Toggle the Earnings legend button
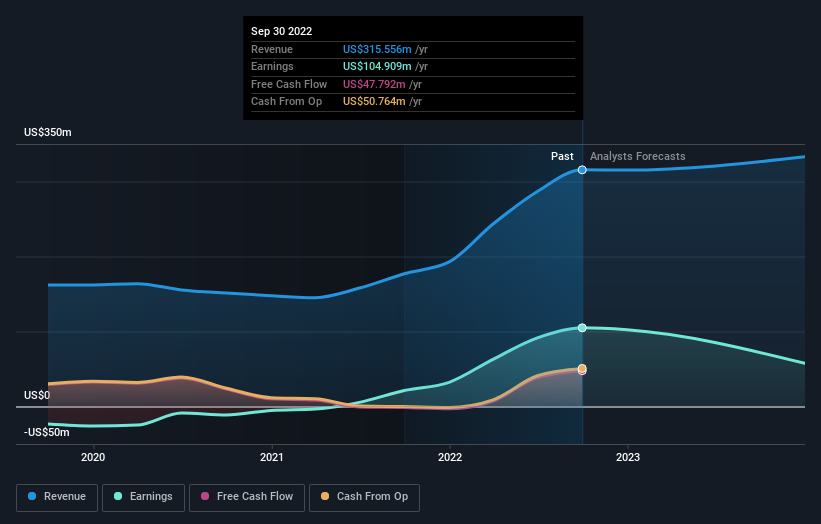 [x=143, y=497]
